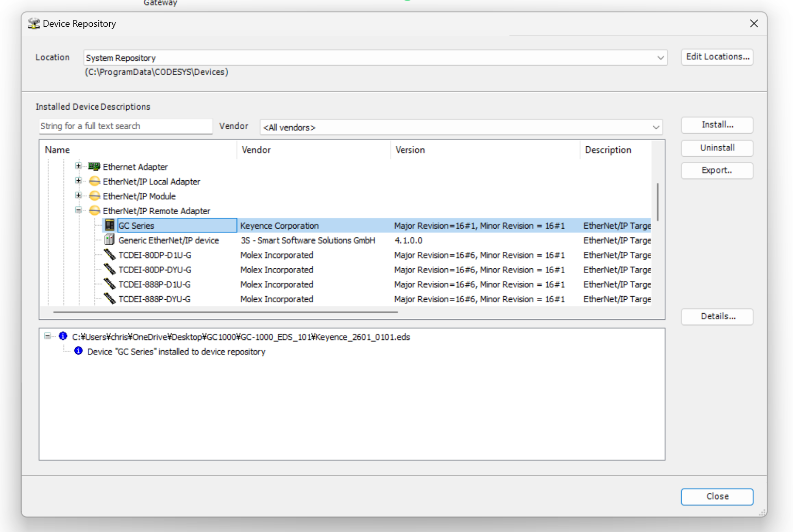Click the Device Repository title icon

tap(34, 24)
